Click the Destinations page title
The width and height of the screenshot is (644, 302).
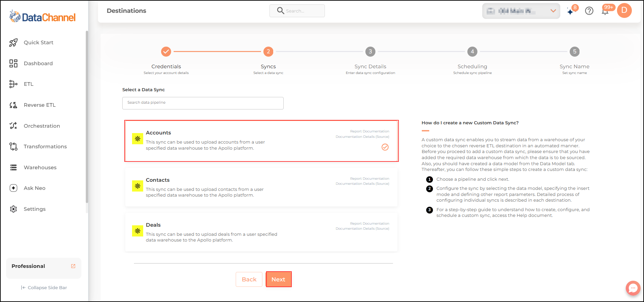point(126,11)
